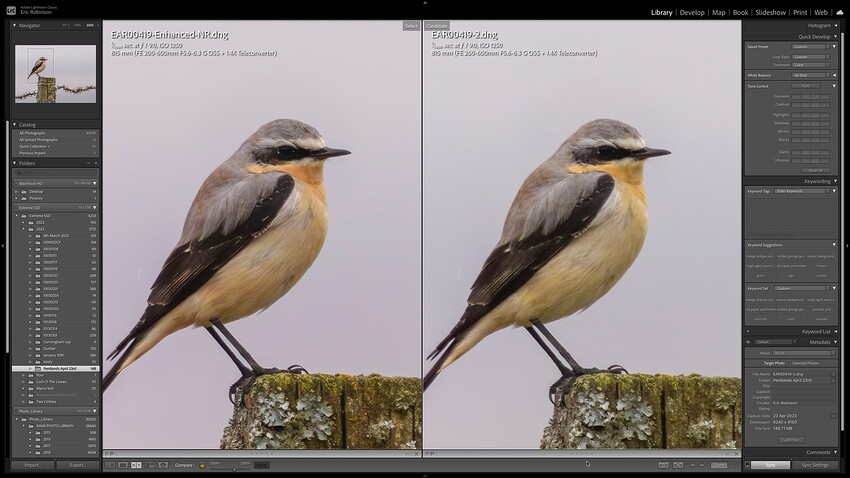The height and width of the screenshot is (478, 850).
Task: Collapse the Navigator panel
Action: tap(15, 25)
